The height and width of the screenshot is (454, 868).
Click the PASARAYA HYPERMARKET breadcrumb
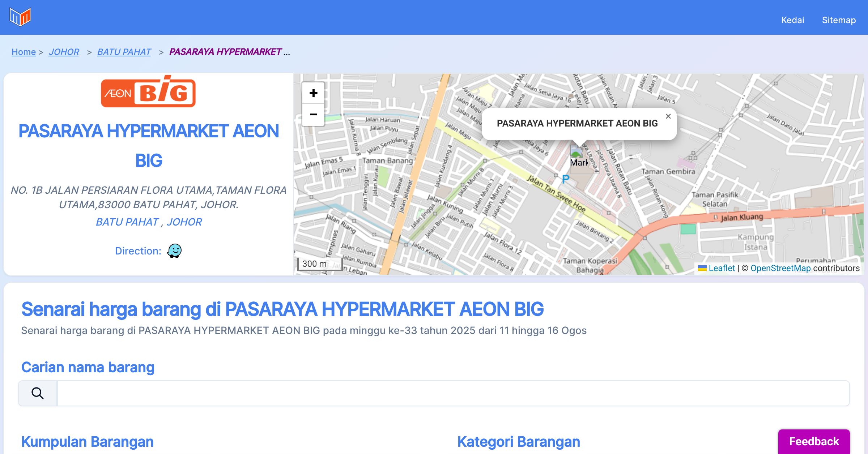[225, 52]
